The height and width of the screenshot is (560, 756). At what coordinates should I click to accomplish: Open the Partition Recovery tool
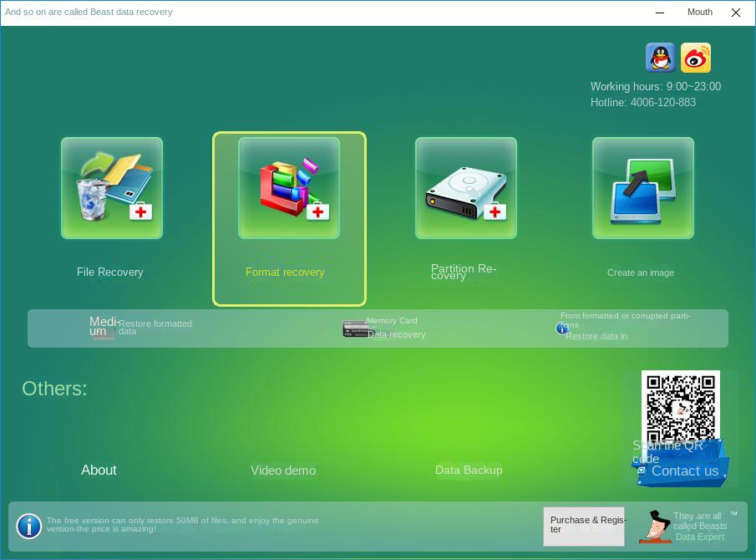[x=465, y=187]
